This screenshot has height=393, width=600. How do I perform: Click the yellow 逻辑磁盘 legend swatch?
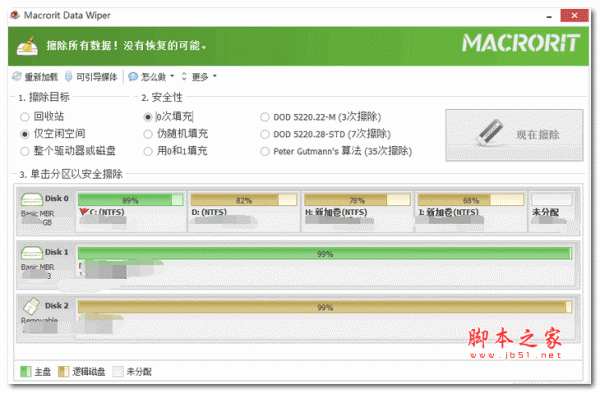[63, 371]
